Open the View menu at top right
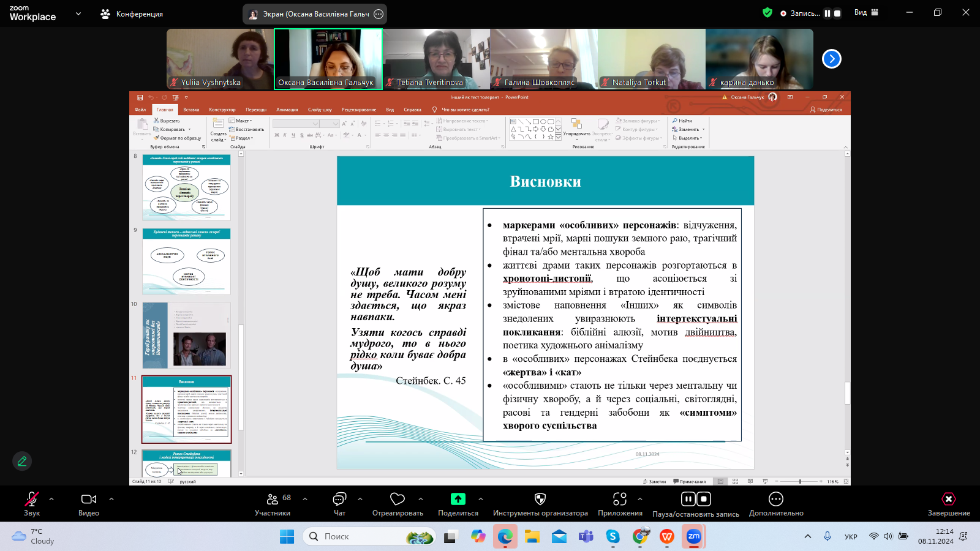Viewport: 980px width, 551px height. tap(866, 13)
